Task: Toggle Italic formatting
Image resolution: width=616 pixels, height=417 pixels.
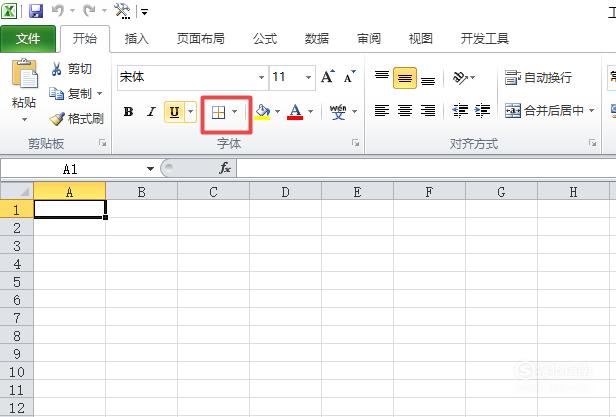Action: click(151, 112)
